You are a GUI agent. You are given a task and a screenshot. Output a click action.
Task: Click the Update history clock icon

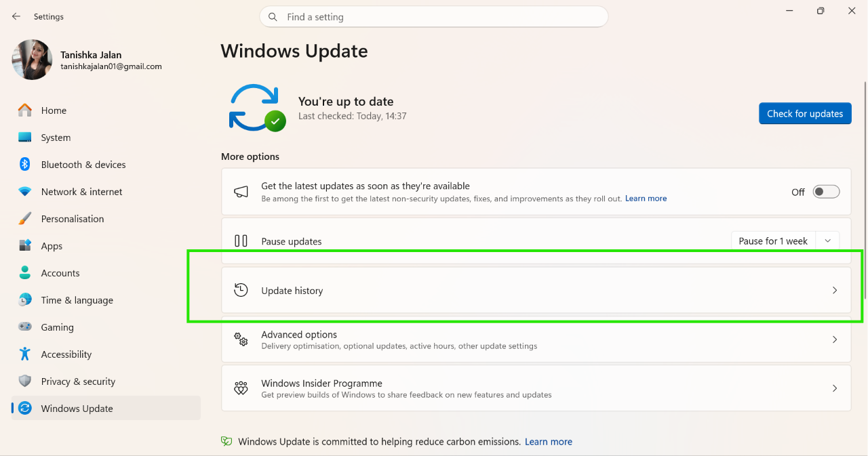pos(241,291)
